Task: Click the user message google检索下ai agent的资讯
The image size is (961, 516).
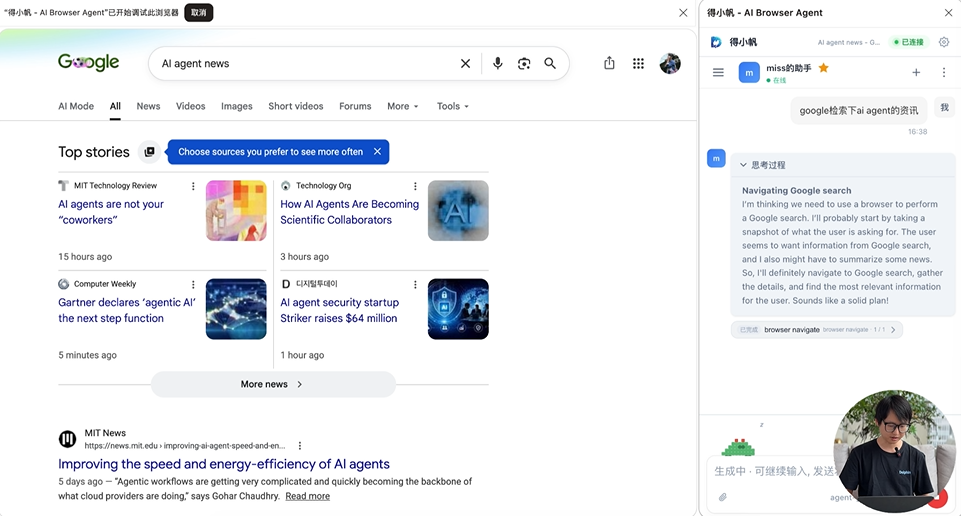Action: pos(859,110)
